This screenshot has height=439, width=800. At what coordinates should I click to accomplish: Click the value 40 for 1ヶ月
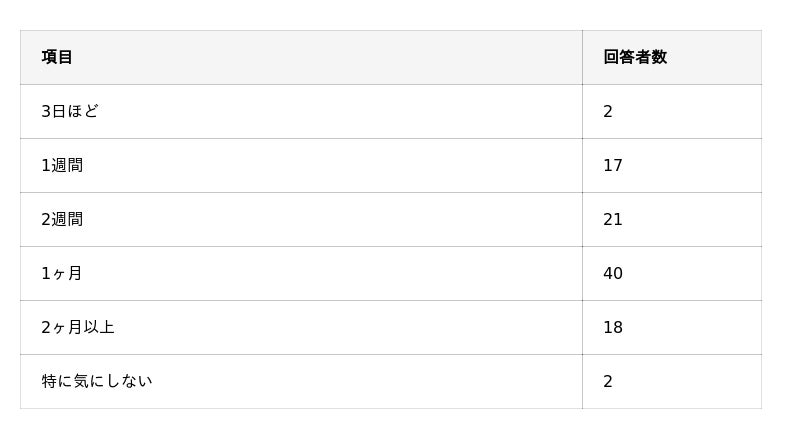pos(613,273)
